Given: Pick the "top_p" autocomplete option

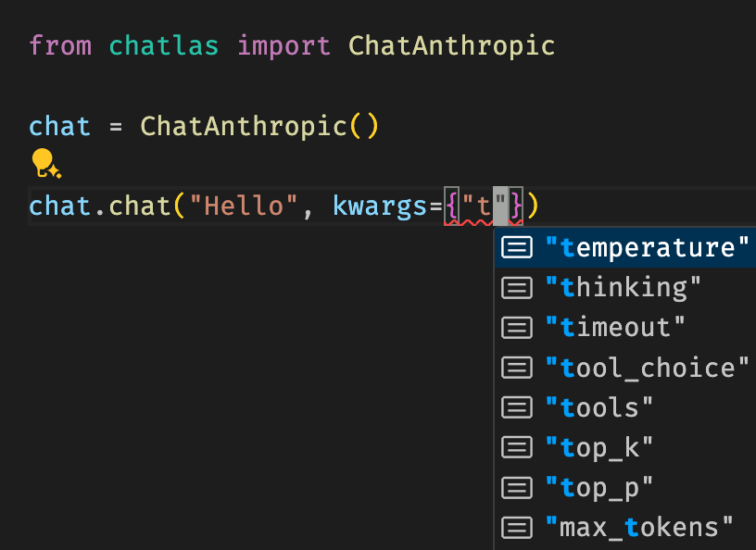Looking at the screenshot, I should (625, 488).
